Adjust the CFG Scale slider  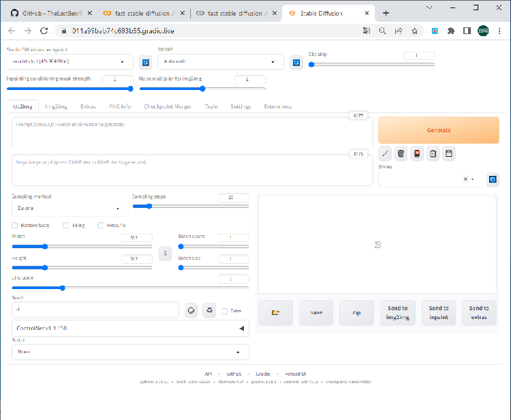[x=130, y=288]
